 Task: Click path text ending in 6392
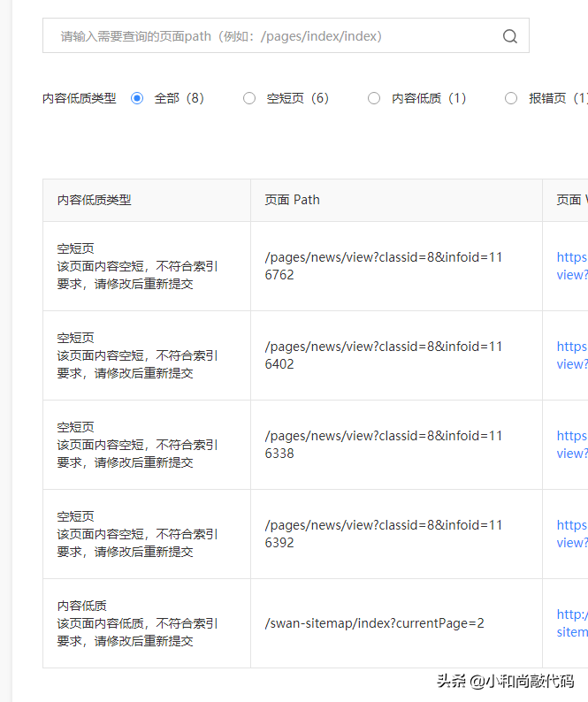[384, 534]
